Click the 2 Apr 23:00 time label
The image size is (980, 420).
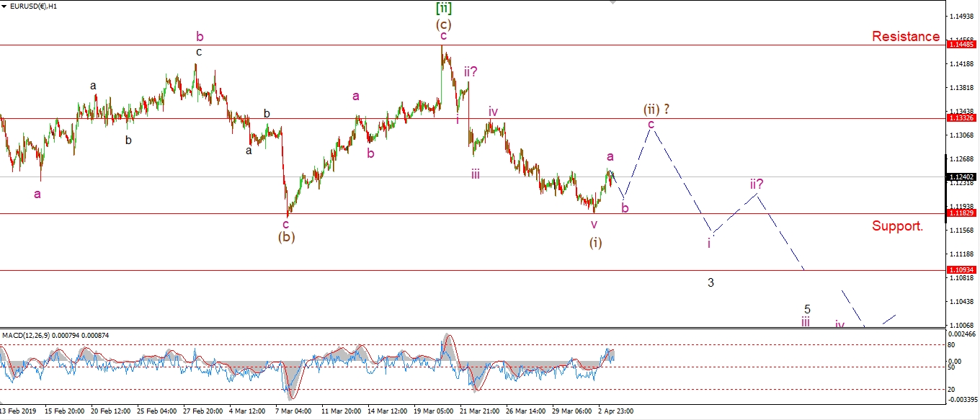[x=616, y=411]
